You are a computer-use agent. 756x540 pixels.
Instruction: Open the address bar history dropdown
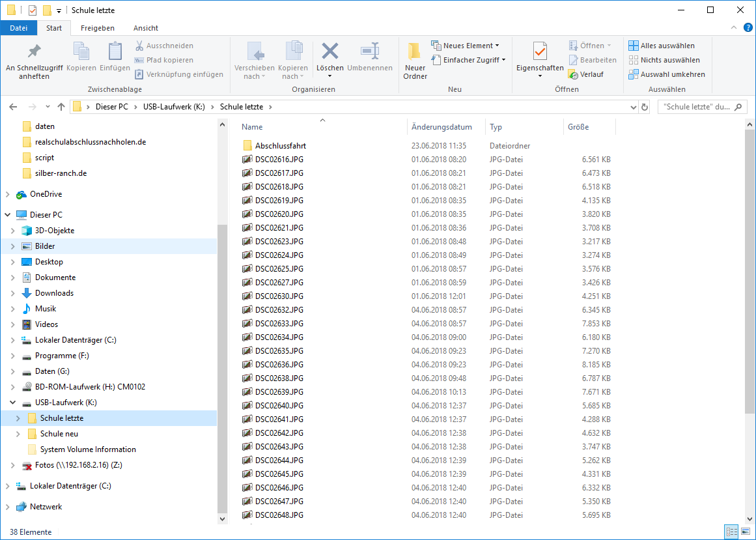point(634,107)
